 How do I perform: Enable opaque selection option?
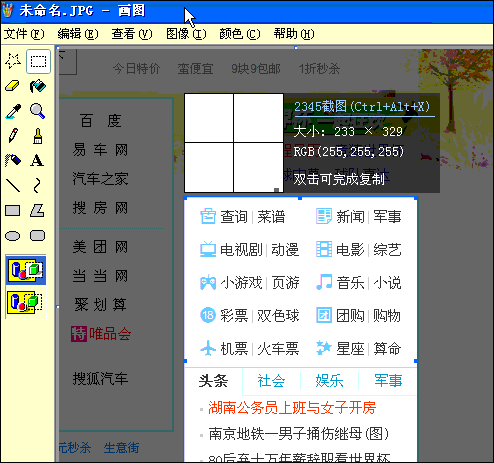[x=26, y=270]
